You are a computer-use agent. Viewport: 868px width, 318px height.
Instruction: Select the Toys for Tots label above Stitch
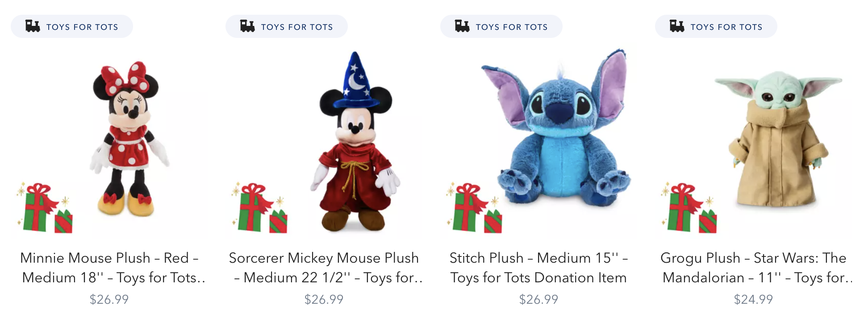click(512, 27)
